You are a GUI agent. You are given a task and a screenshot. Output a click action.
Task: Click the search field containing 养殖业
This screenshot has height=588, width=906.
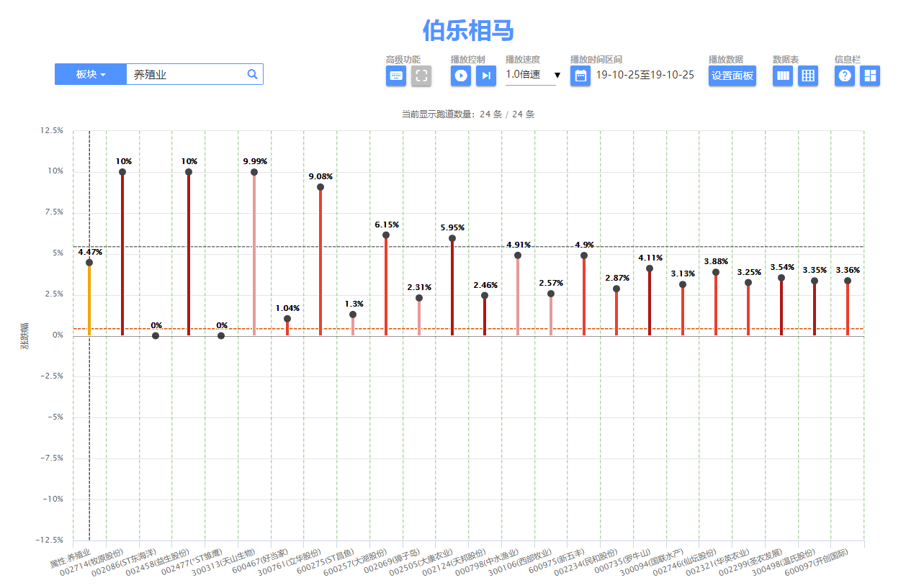coord(186,74)
